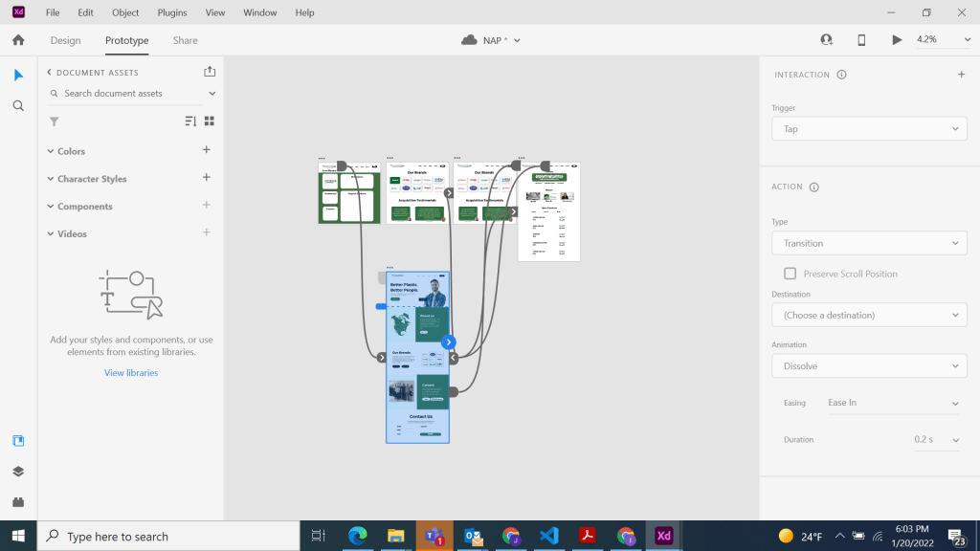Enable Preserve Scroll Position checkbox
Viewport: 980px width, 551px height.
click(790, 274)
